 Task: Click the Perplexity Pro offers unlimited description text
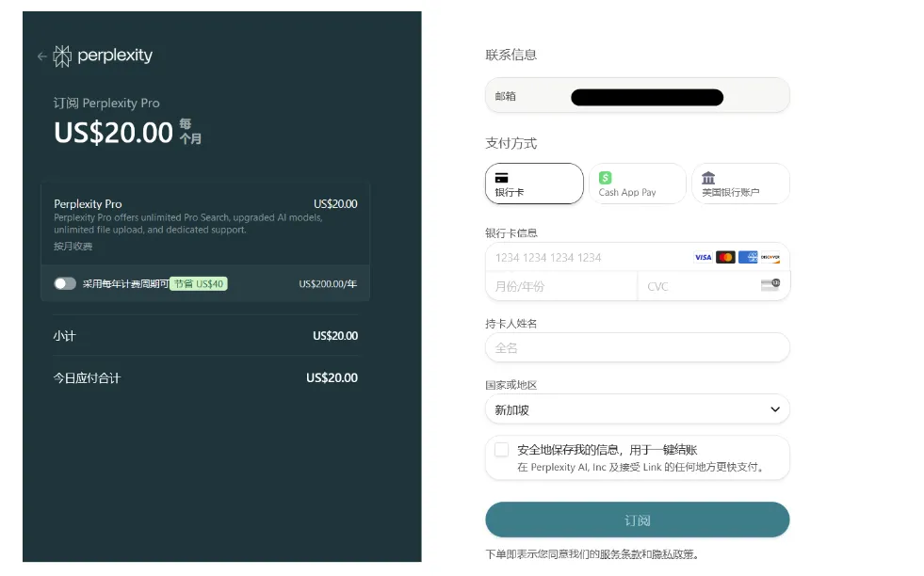click(188, 224)
